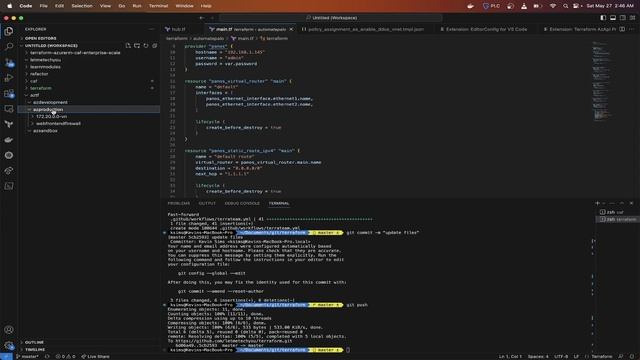Open the Extensions view
This screenshot has width=640, height=360.
click(x=9, y=93)
